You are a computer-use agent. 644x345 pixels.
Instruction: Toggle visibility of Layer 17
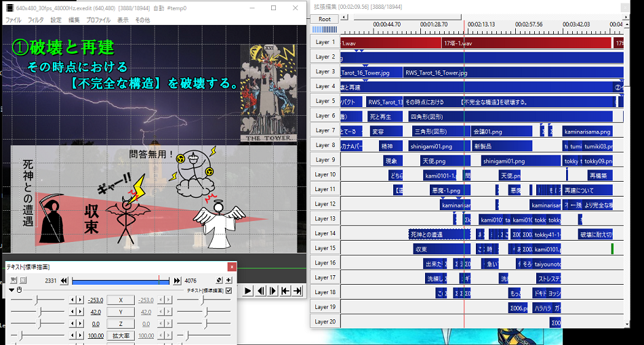[x=325, y=277]
